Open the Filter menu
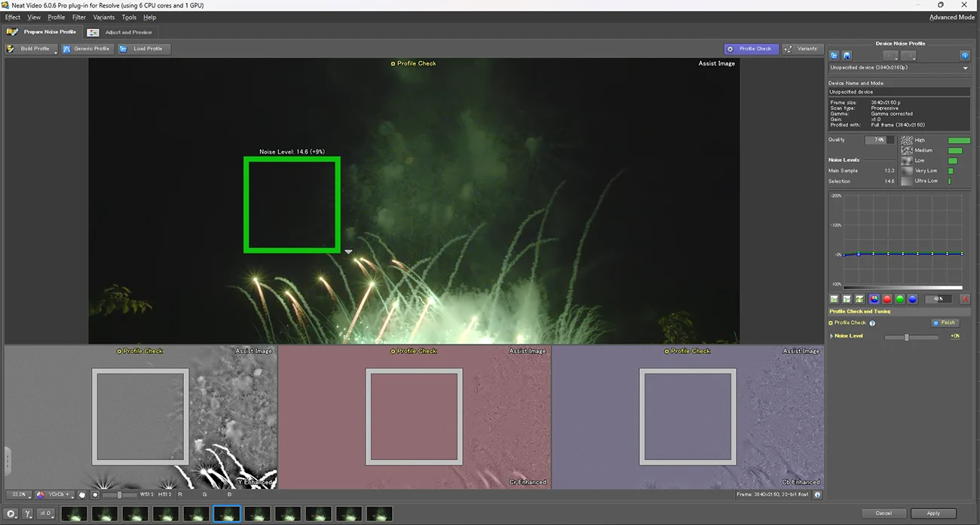 coord(79,17)
